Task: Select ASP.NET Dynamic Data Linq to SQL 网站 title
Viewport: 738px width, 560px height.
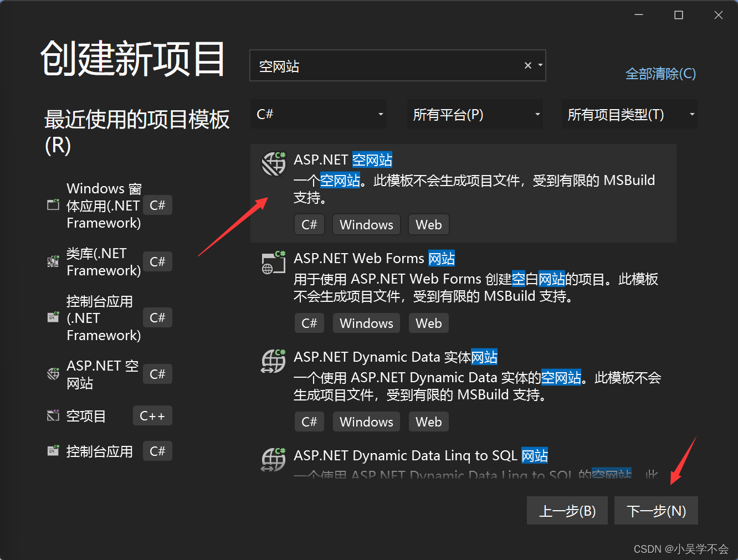Action: point(421,455)
